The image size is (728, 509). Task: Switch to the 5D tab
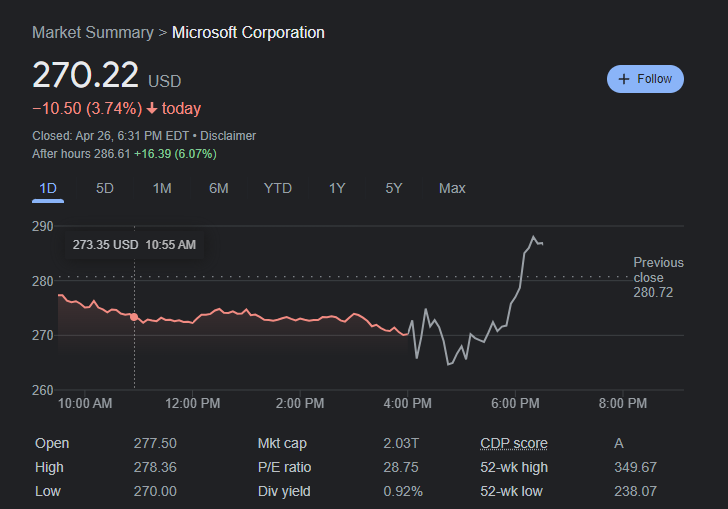pos(105,188)
